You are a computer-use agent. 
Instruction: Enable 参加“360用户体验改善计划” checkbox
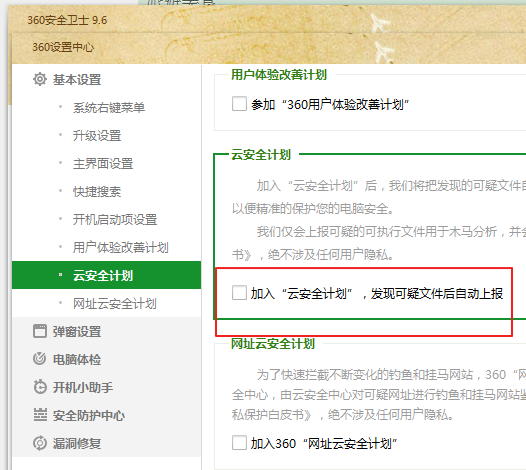239,104
